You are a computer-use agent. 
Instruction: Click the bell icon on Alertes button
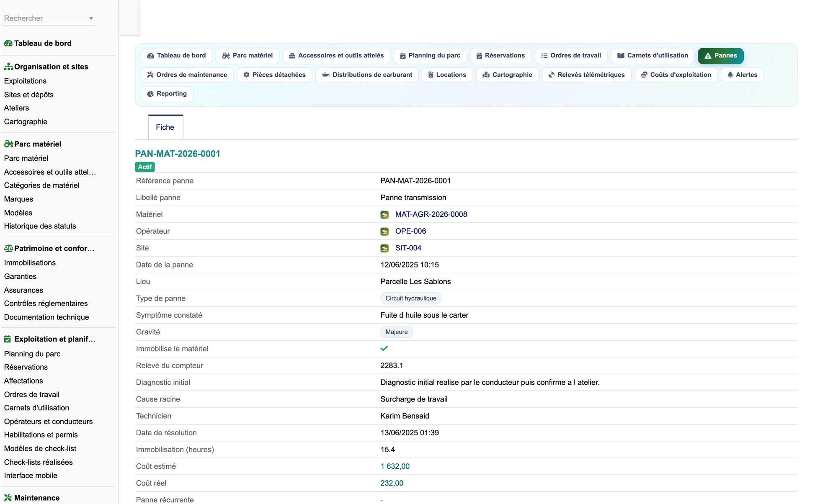(730, 75)
